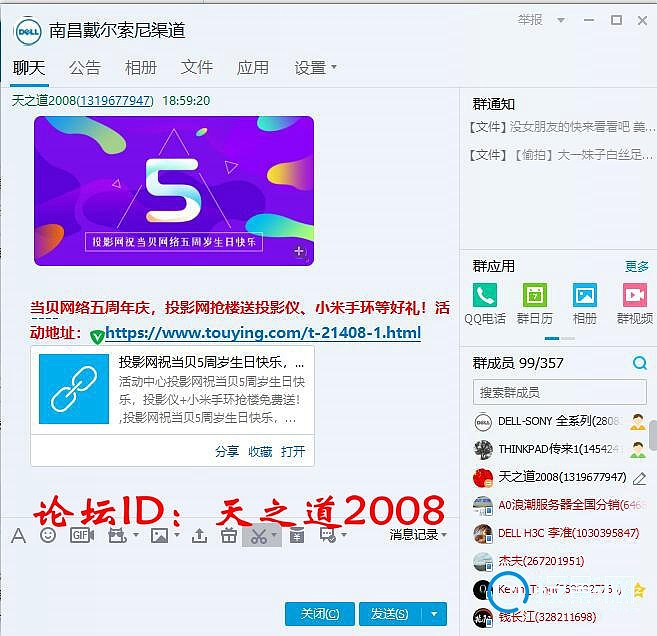Select member 杰夫(267201951)
Screen dimensions: 657x636
tap(559, 561)
